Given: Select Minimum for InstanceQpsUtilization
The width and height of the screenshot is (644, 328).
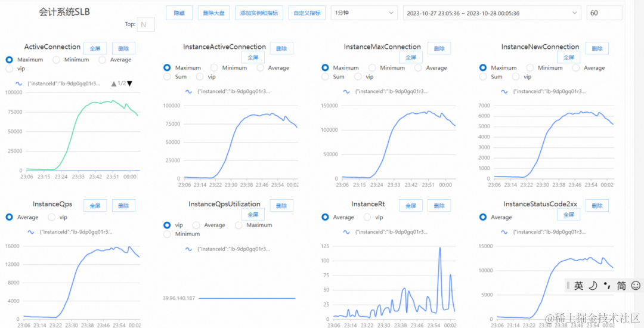Looking at the screenshot, I should (x=167, y=234).
